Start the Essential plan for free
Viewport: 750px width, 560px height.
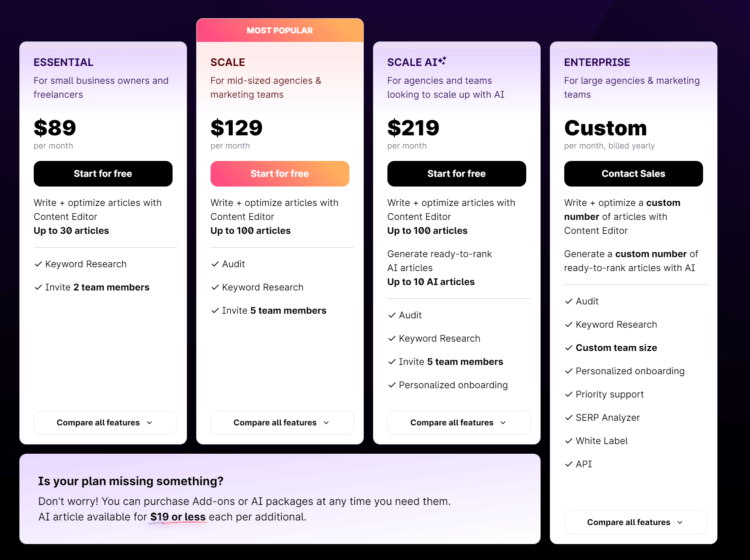(103, 174)
